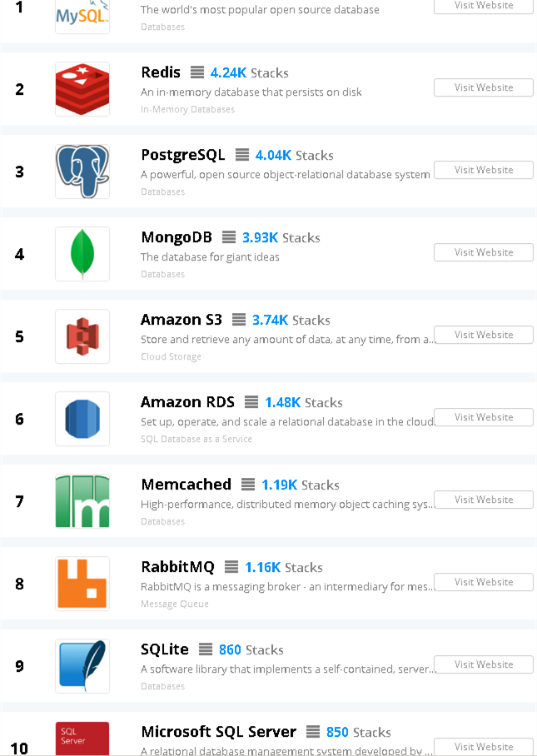This screenshot has height=756, width=537.
Task: Click the Message Queue label under RabbitMQ
Action: (x=174, y=604)
